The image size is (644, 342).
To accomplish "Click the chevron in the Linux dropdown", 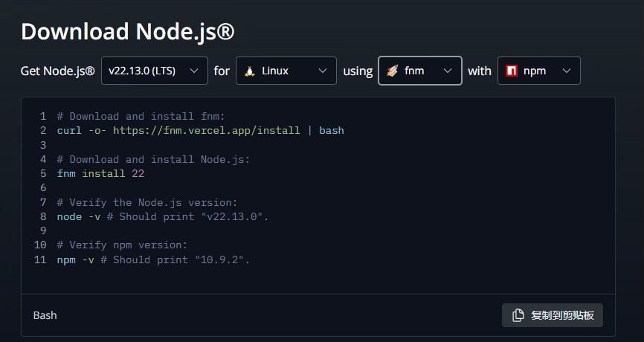I will (x=323, y=71).
